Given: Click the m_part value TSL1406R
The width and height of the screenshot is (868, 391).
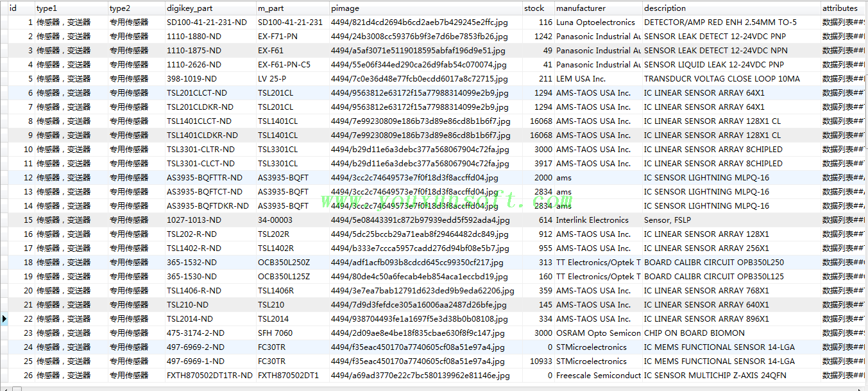Looking at the screenshot, I should pos(293,291).
